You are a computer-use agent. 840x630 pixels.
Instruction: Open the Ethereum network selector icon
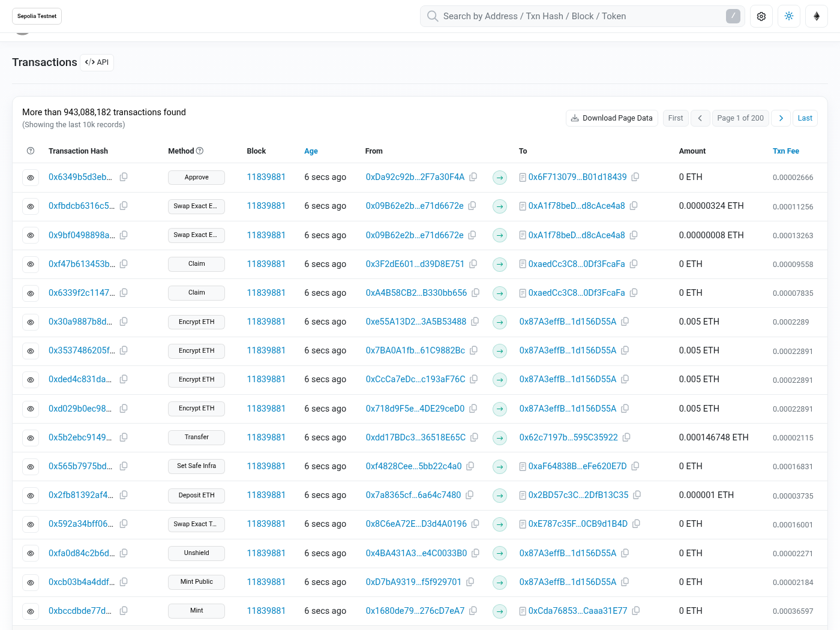coord(817,16)
